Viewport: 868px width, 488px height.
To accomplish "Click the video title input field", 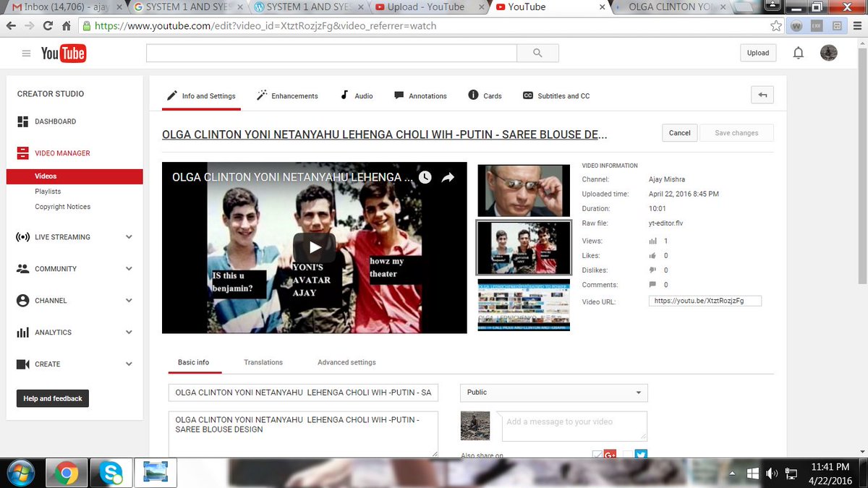I will coord(303,393).
